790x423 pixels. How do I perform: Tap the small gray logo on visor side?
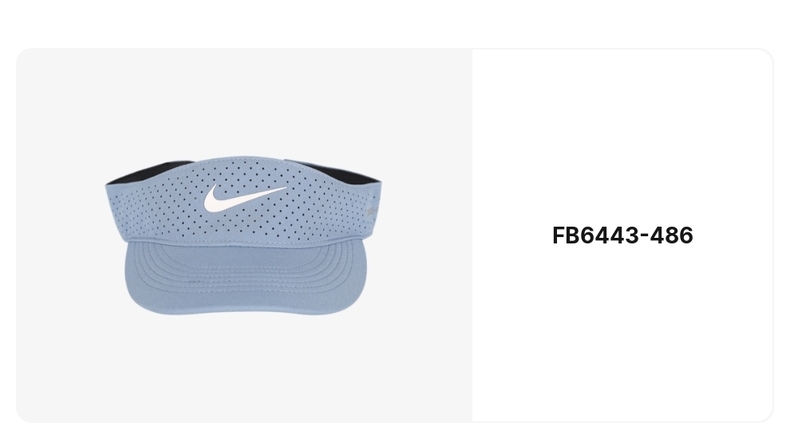tap(371, 211)
